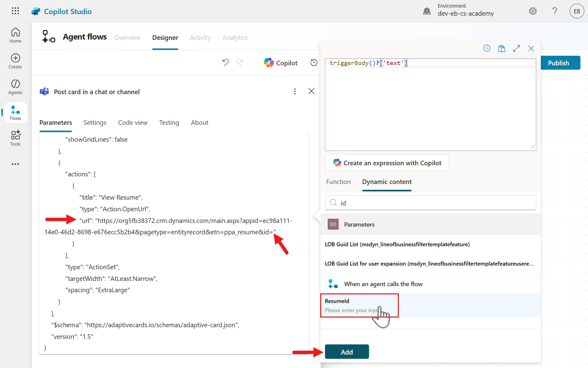Switch to the Function tab
The width and height of the screenshot is (588, 368).
coord(338,182)
